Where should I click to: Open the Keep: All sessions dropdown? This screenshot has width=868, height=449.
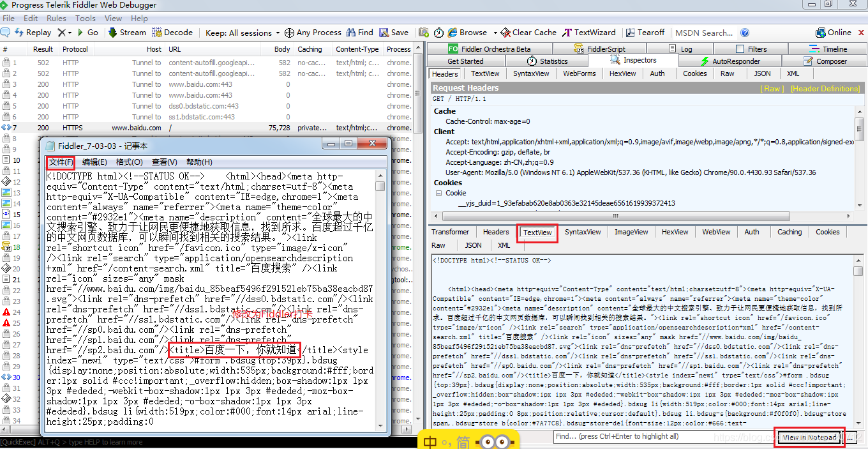click(242, 33)
